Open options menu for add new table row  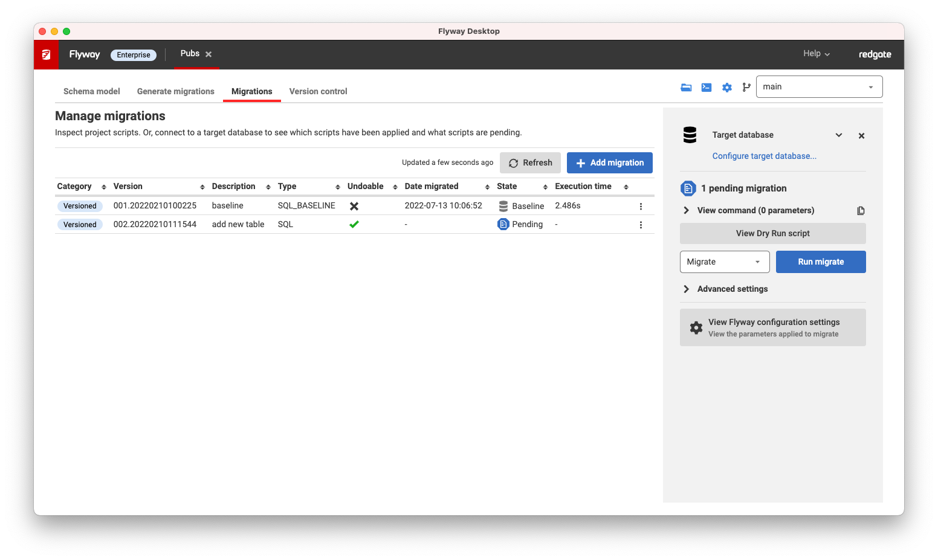click(641, 225)
